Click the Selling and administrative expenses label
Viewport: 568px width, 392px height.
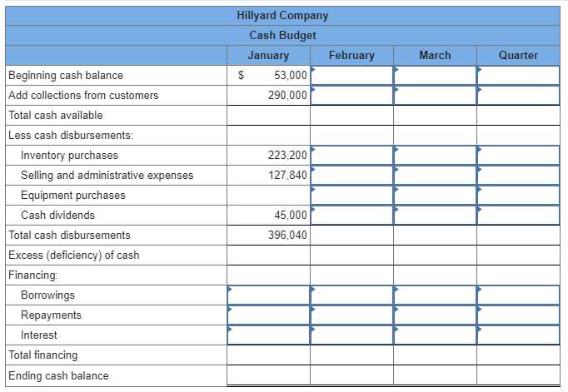[107, 175]
